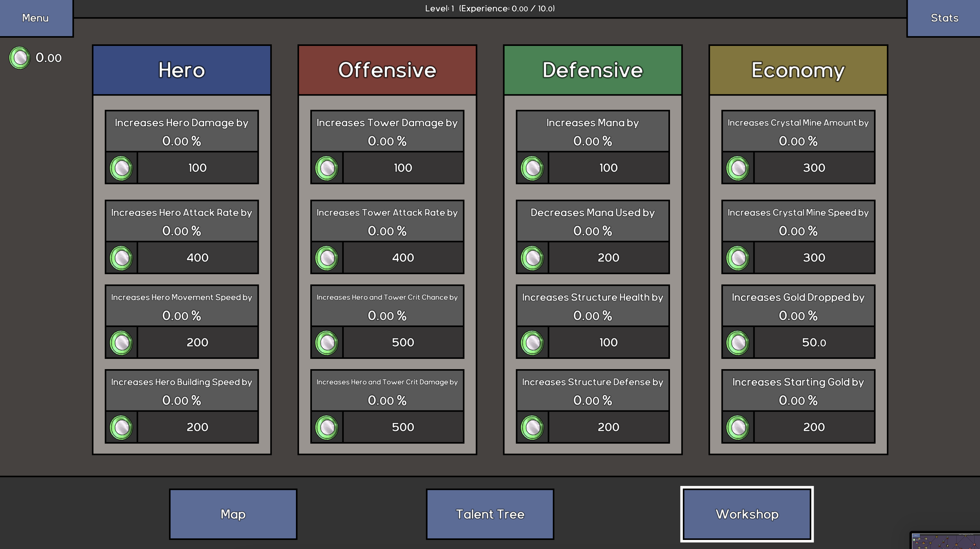Buy Crit Chance upgrade for 500

pos(403,343)
